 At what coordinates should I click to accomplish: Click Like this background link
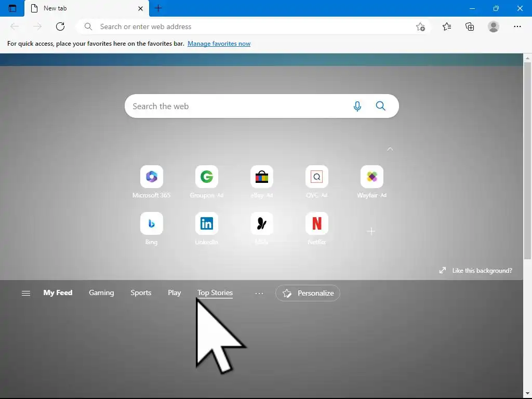[x=476, y=270]
